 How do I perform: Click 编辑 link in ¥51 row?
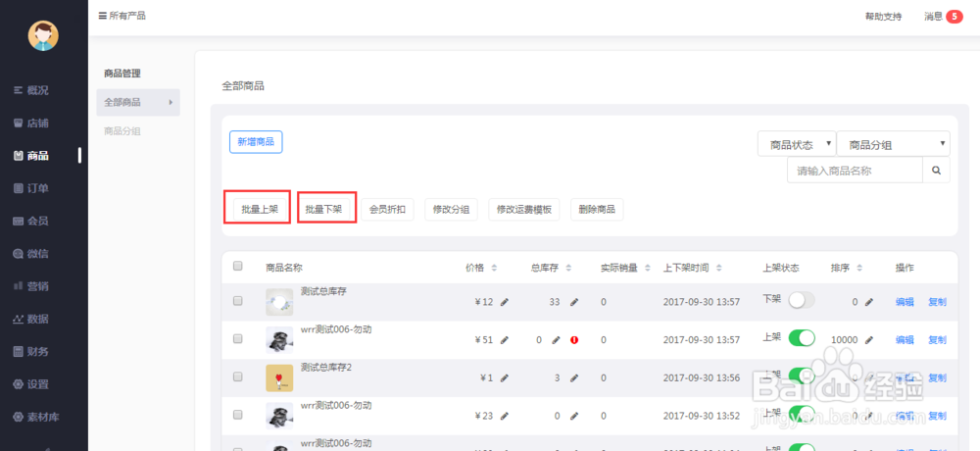905,340
